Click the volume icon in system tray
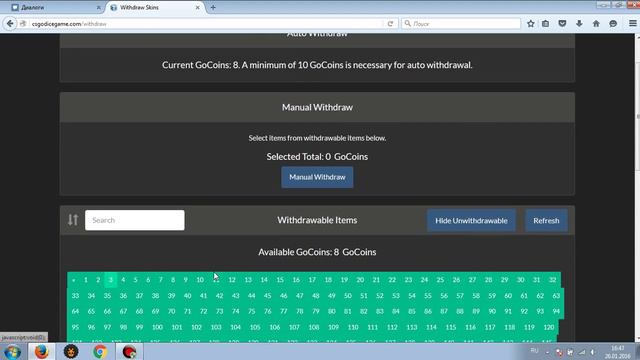The image size is (640, 360). click(x=593, y=352)
